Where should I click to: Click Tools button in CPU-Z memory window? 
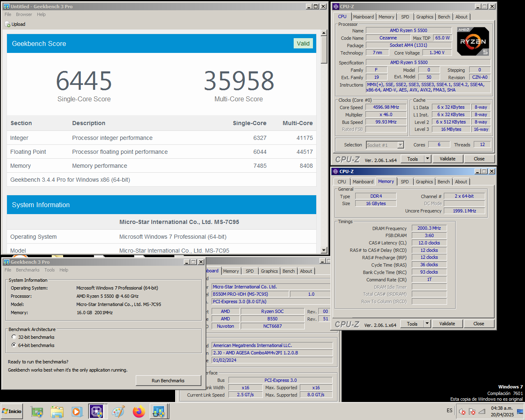pos(412,324)
